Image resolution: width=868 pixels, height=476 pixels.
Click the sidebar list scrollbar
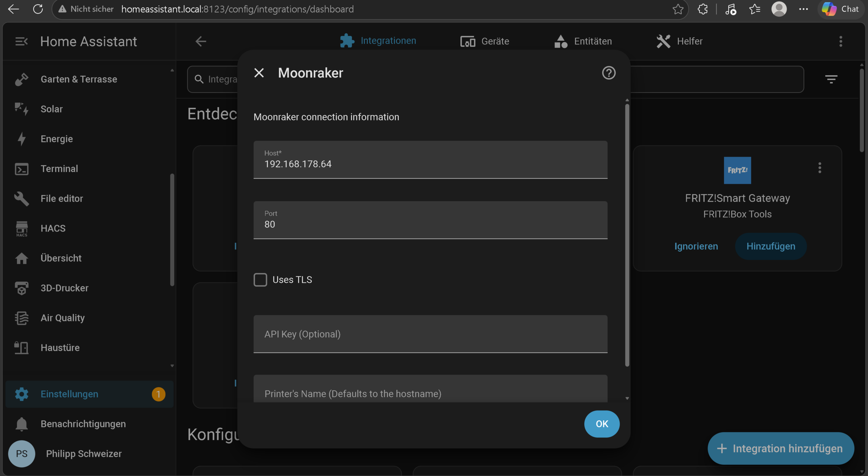[172, 230]
